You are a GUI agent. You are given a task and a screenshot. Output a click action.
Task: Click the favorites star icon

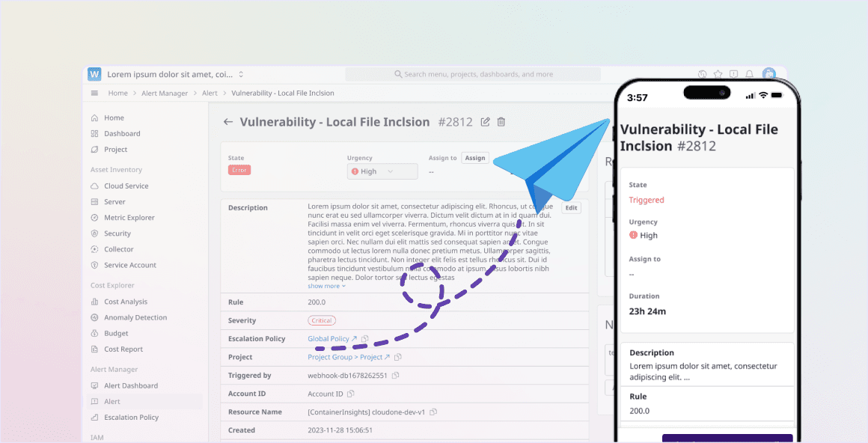coord(718,73)
